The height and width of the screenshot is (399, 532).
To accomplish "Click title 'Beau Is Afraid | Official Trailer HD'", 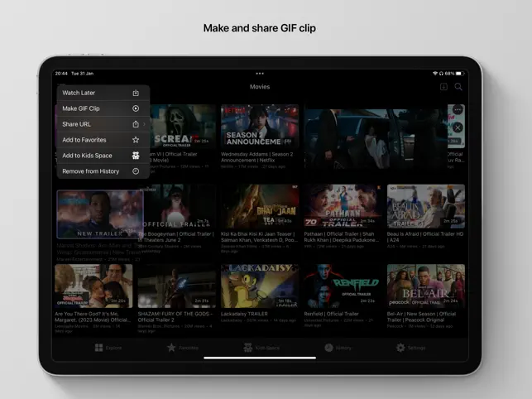I will pyautogui.click(x=425, y=234).
